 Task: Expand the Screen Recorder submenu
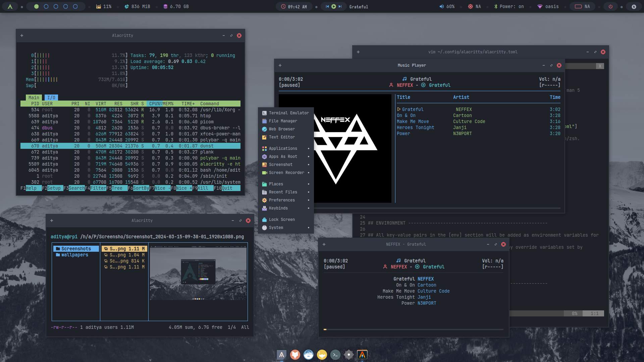[x=286, y=173]
